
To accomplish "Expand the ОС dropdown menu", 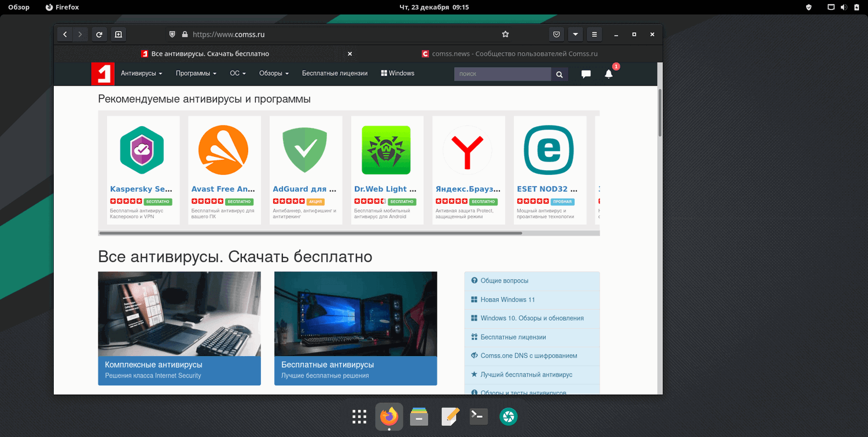I will click(x=238, y=74).
